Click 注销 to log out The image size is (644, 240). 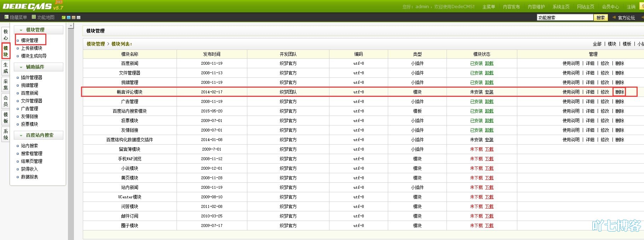pos(631,7)
